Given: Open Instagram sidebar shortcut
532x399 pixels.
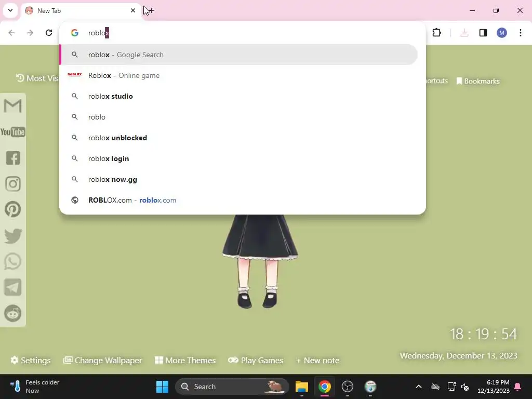Looking at the screenshot, I should click(x=13, y=184).
